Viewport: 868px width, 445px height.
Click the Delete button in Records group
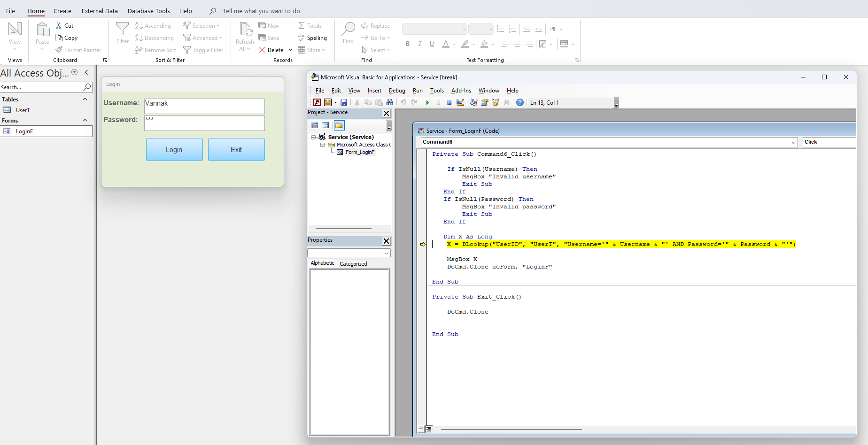click(x=272, y=50)
